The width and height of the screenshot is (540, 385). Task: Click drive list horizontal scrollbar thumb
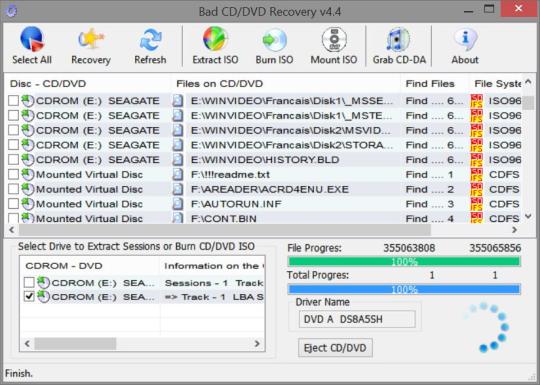[75, 343]
